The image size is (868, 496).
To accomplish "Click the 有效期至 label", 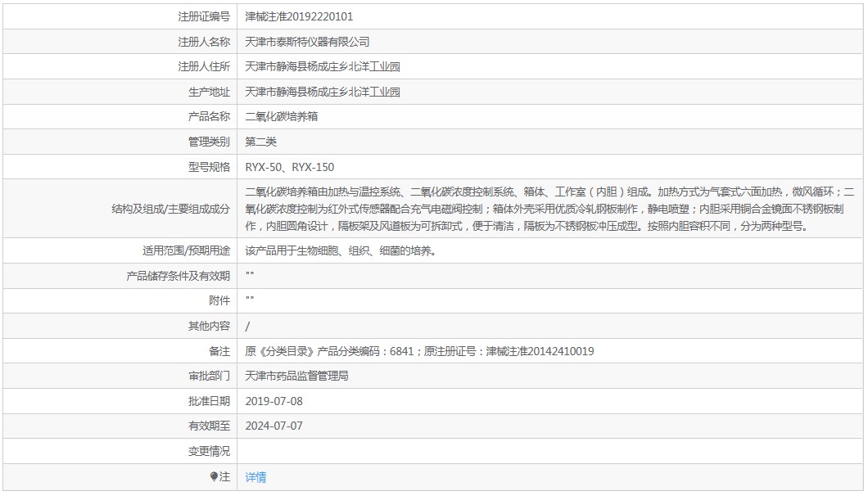I will (x=210, y=426).
